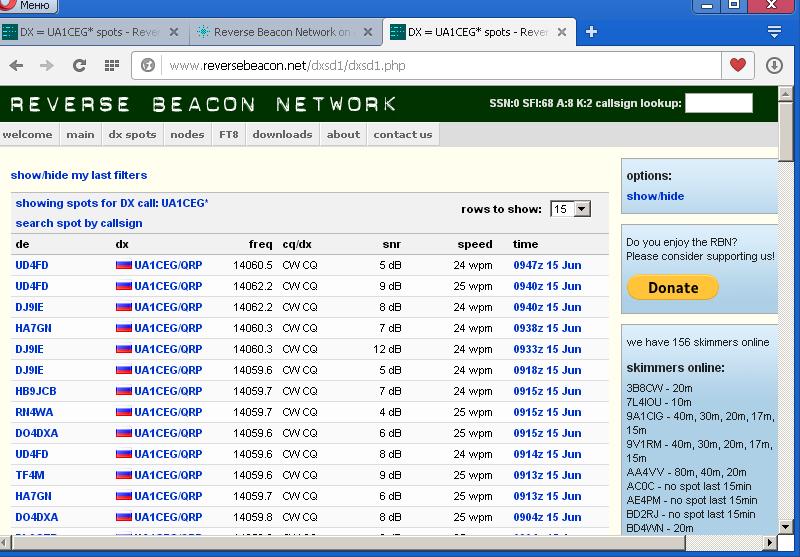Click the Russian flag in the TF4M row
Screen dimensions: 800x557
(x=123, y=475)
